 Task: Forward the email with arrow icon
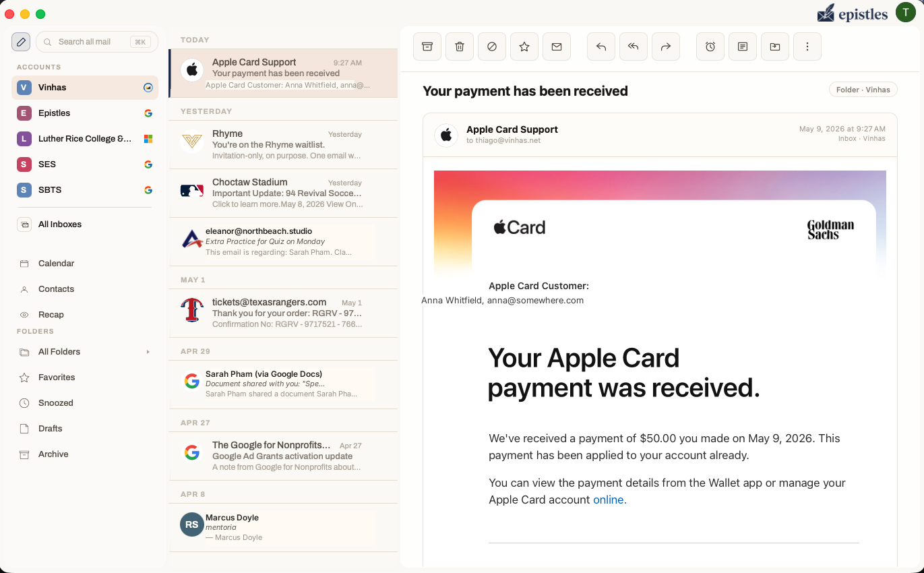pyautogui.click(x=666, y=47)
